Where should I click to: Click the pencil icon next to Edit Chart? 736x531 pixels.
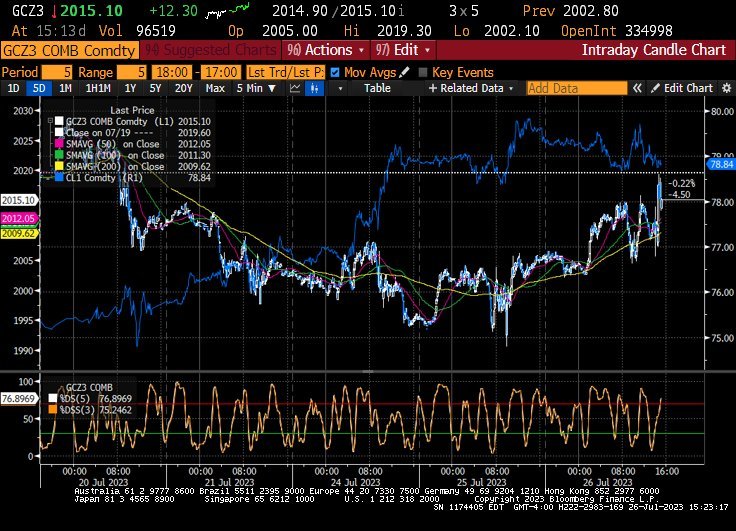655,88
